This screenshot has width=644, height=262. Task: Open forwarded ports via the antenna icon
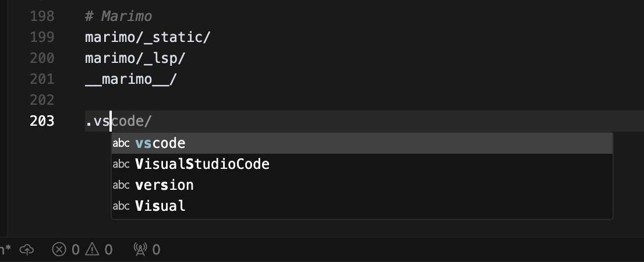tap(140, 249)
